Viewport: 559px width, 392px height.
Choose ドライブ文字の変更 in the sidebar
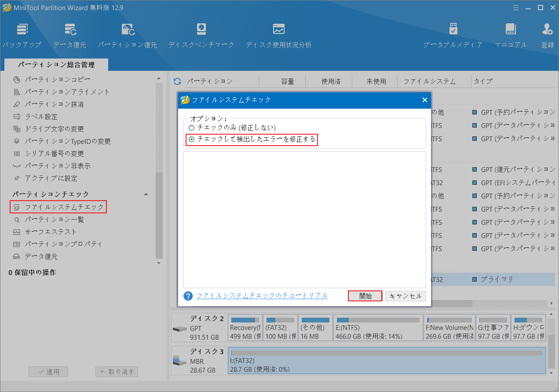coord(48,129)
